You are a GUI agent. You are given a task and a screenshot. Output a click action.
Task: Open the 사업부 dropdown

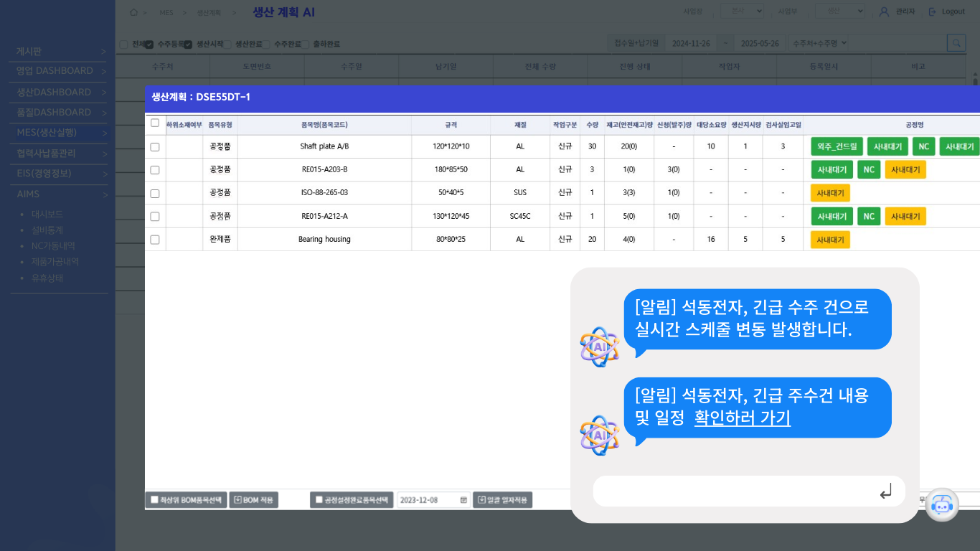[841, 11]
